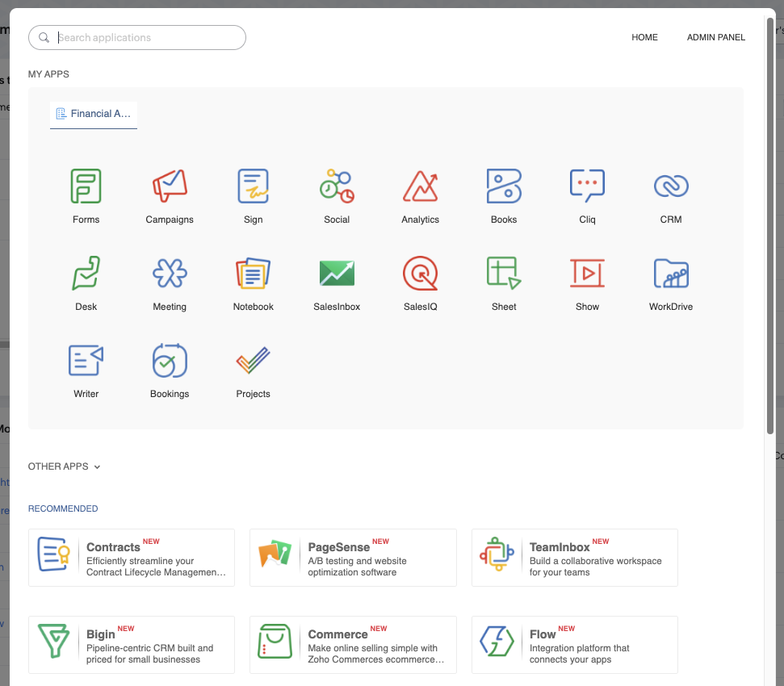The width and height of the screenshot is (784, 686).
Task: Click "Make online selling simple with" text
Action: click(372, 647)
